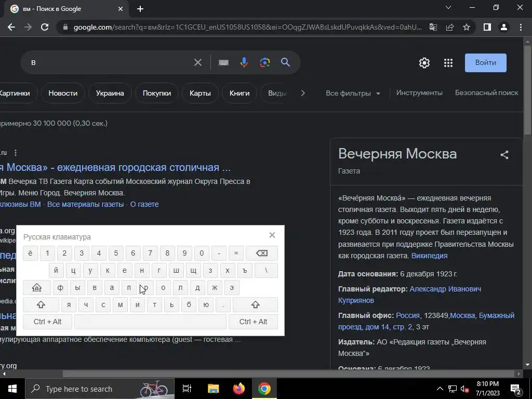Viewport: 532px width, 399px height.
Task: Select the Покупки filter chip
Action: [x=157, y=93]
